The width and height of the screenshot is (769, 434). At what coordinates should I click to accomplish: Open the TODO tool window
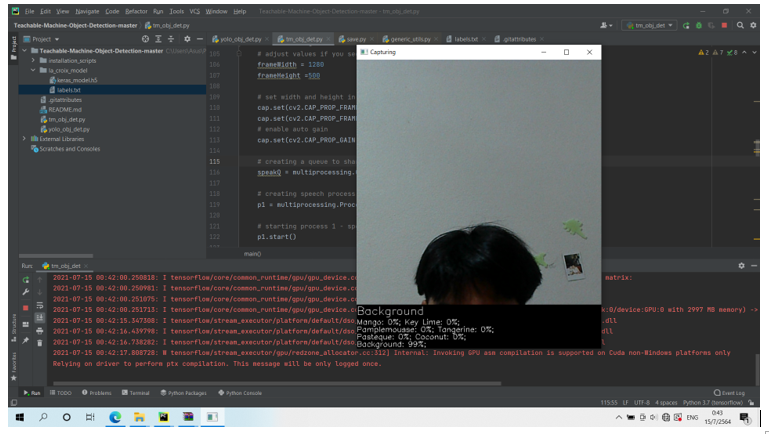tap(60, 393)
